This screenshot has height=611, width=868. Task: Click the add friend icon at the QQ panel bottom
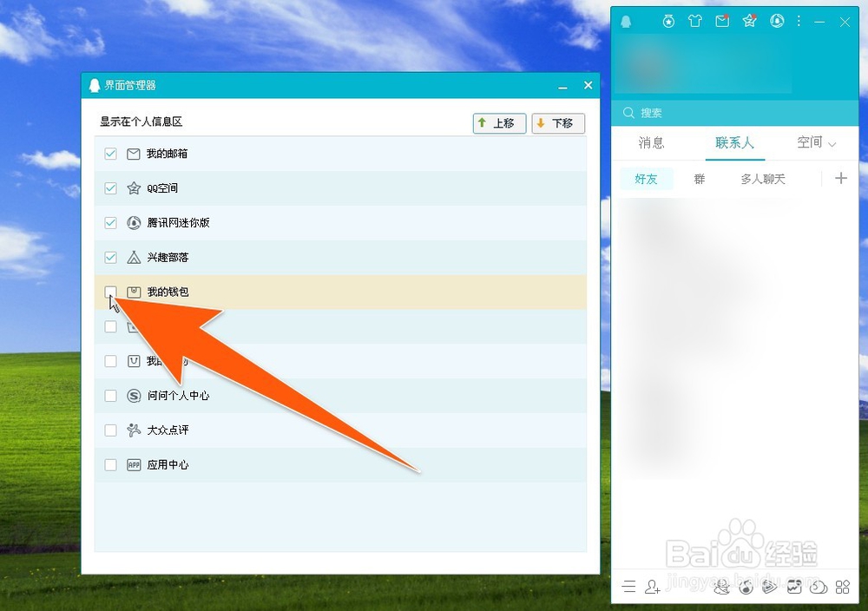coord(653,587)
